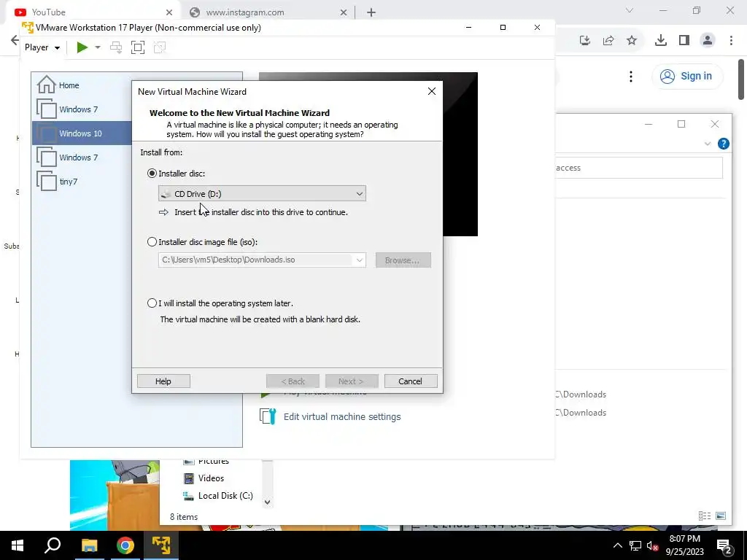The width and height of the screenshot is (747, 560).
Task: Select the second Windows 7 virtual machine
Action: click(82, 157)
